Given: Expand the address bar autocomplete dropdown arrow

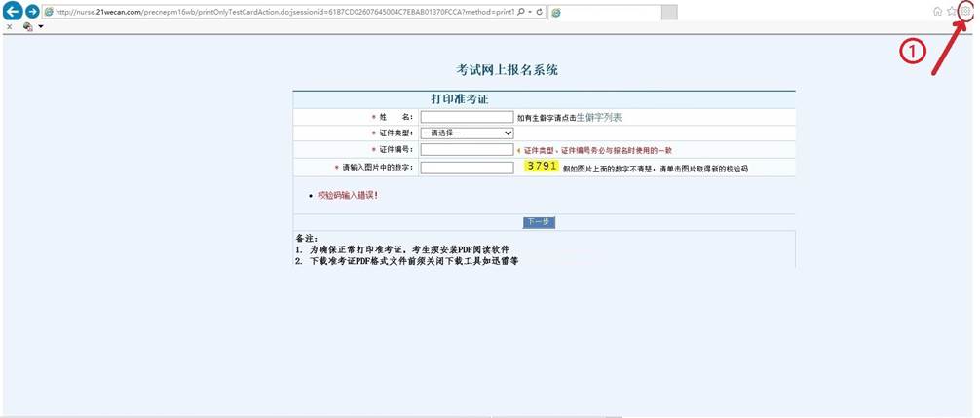Looking at the screenshot, I should 529,12.
